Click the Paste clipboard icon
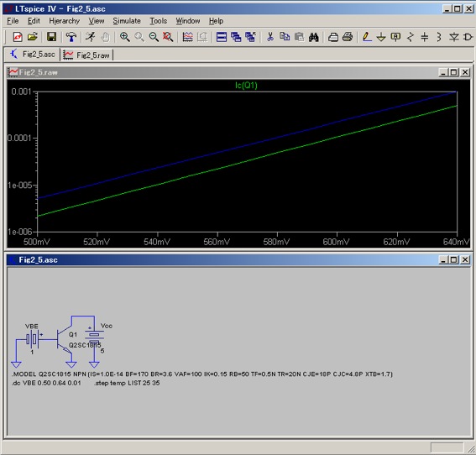476x455 pixels. point(299,37)
